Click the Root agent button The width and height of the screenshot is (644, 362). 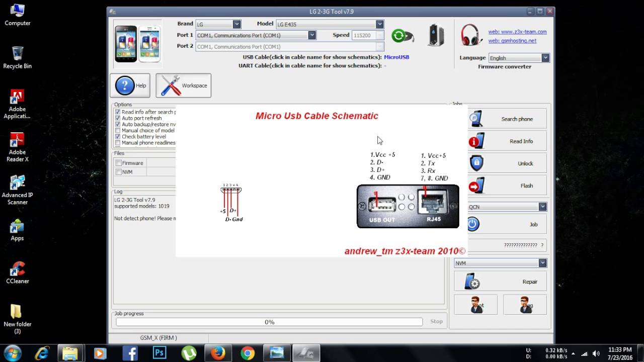[x=475, y=305]
